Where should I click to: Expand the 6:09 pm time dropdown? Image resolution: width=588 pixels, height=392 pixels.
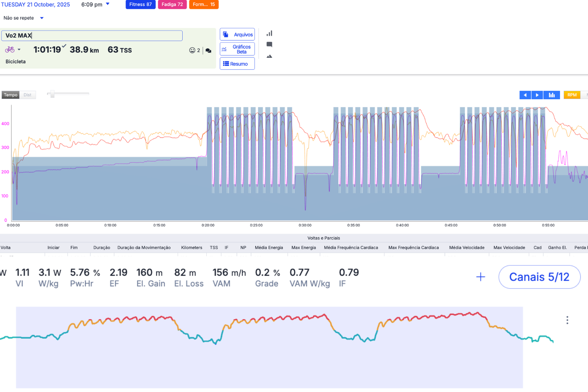pos(108,4)
